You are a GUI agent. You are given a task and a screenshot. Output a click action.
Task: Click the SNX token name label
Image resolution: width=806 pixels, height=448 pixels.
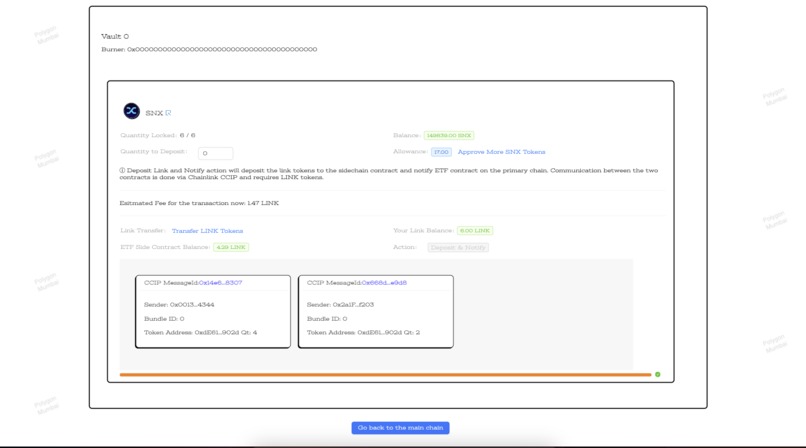154,113
